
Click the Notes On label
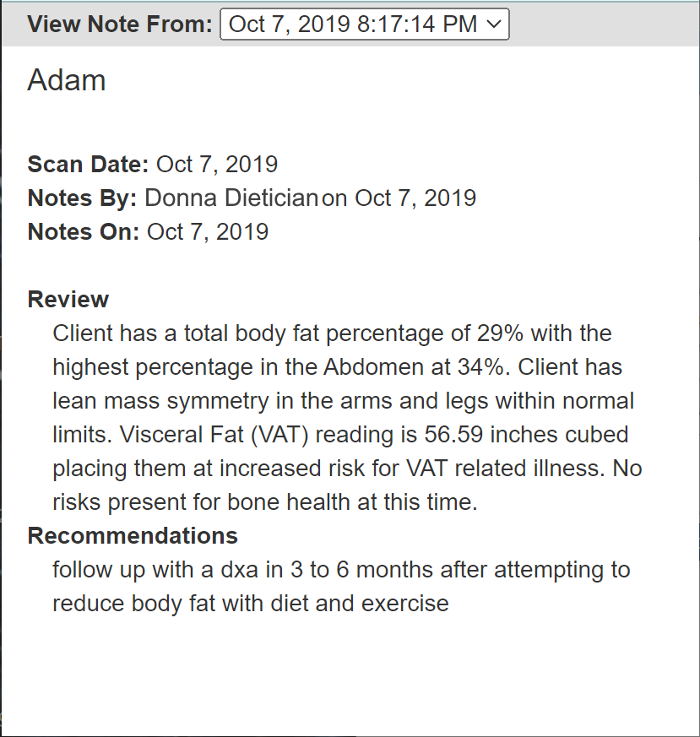84,231
